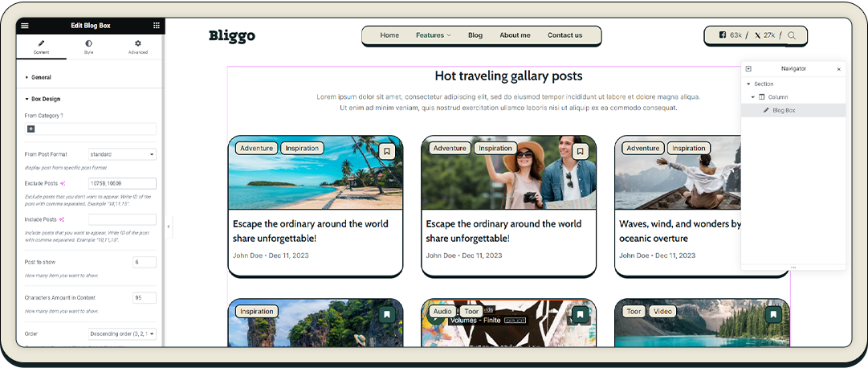Collapse the Column tree item
The image size is (868, 368).
click(753, 97)
